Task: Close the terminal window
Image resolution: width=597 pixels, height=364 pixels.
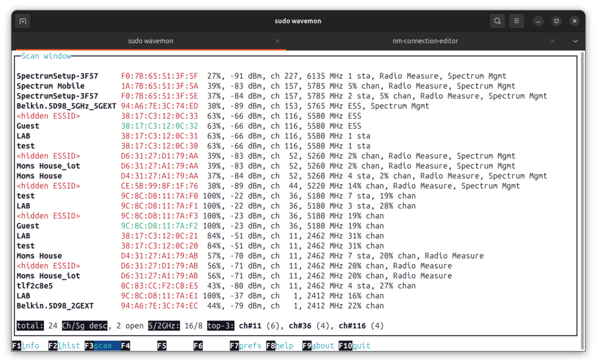Action: 574,21
